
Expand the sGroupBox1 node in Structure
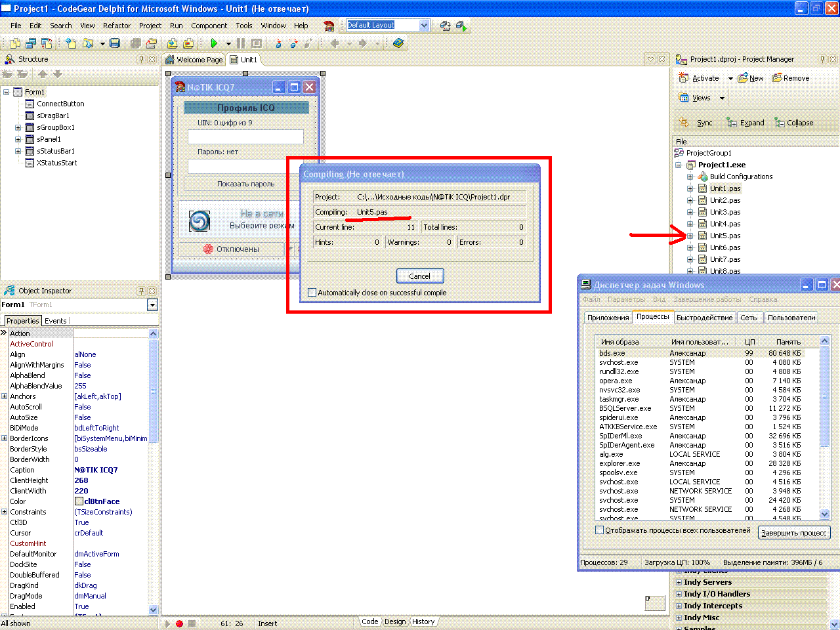(x=18, y=127)
